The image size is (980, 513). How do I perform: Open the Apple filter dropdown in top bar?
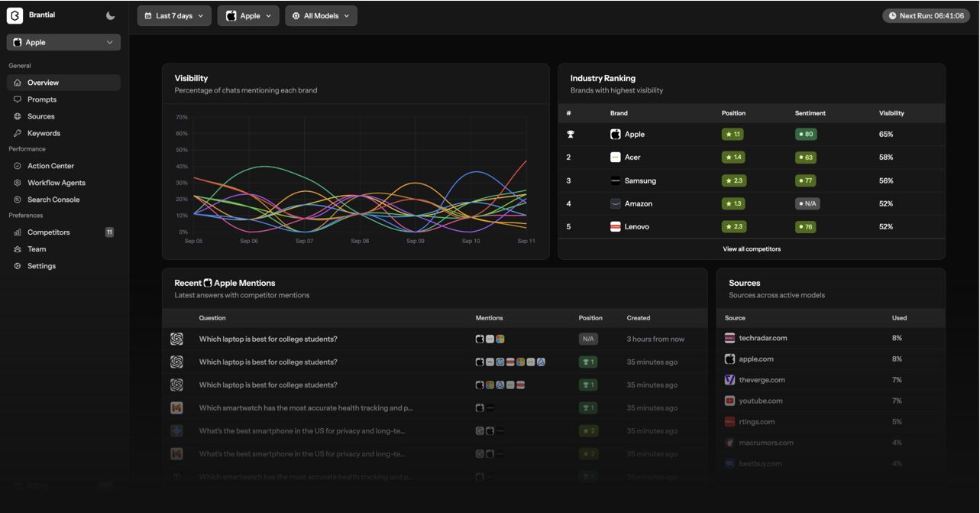[x=249, y=16]
